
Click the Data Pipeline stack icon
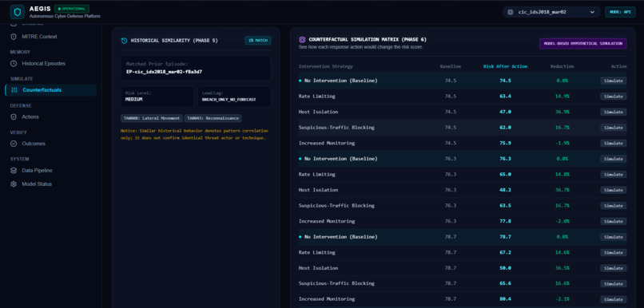pyautogui.click(x=14, y=171)
